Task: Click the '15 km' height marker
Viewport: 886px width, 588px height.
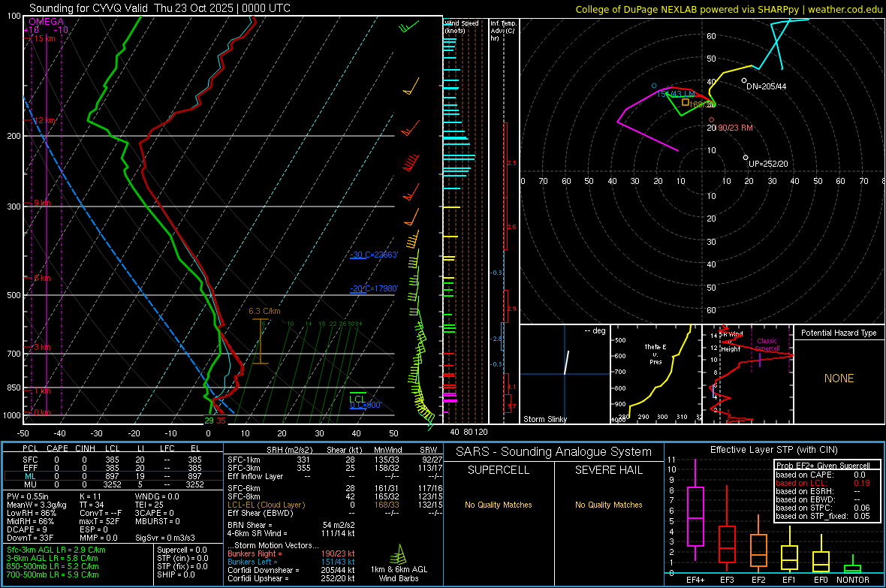Action: pos(44,38)
